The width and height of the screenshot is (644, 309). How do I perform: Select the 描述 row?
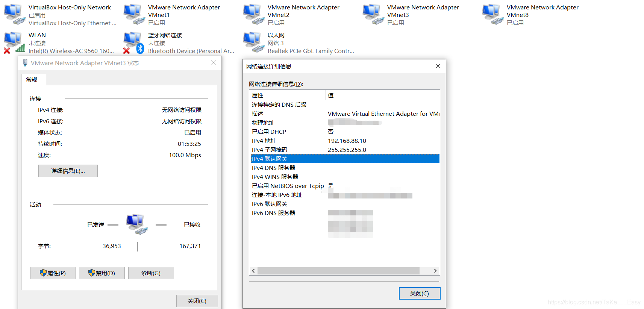pyautogui.click(x=345, y=114)
